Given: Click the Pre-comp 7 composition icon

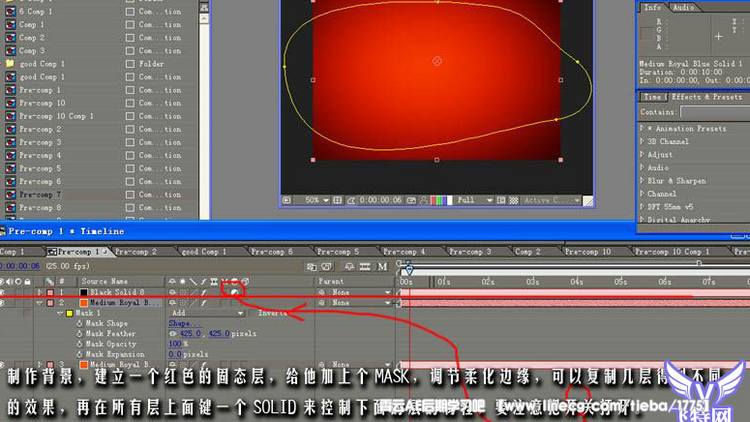Looking at the screenshot, I should tap(10, 195).
